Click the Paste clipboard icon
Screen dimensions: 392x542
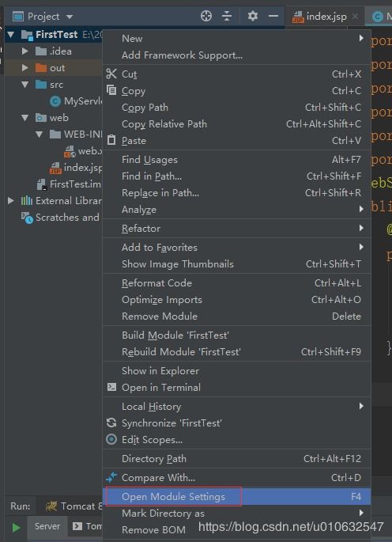(x=111, y=140)
